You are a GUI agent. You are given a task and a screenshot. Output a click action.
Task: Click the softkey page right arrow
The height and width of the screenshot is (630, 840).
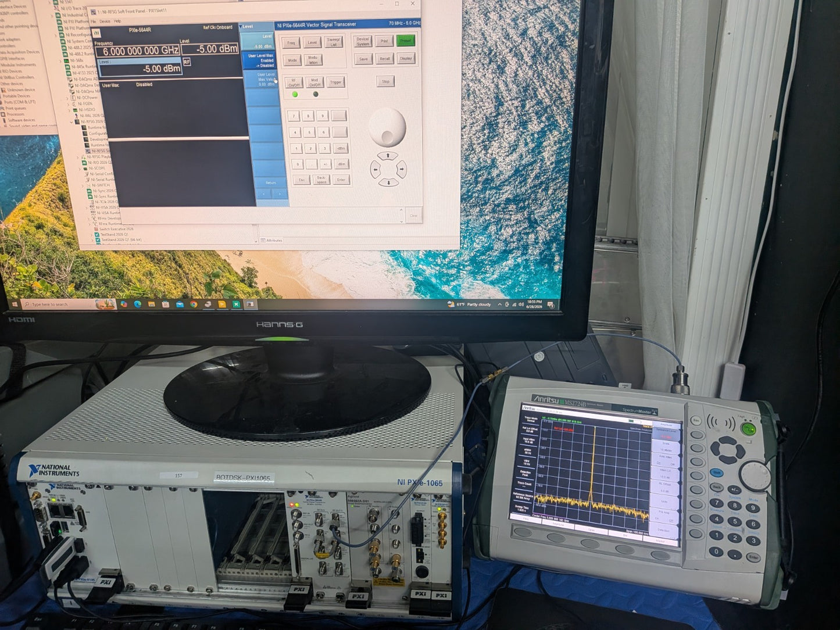click(x=280, y=194)
